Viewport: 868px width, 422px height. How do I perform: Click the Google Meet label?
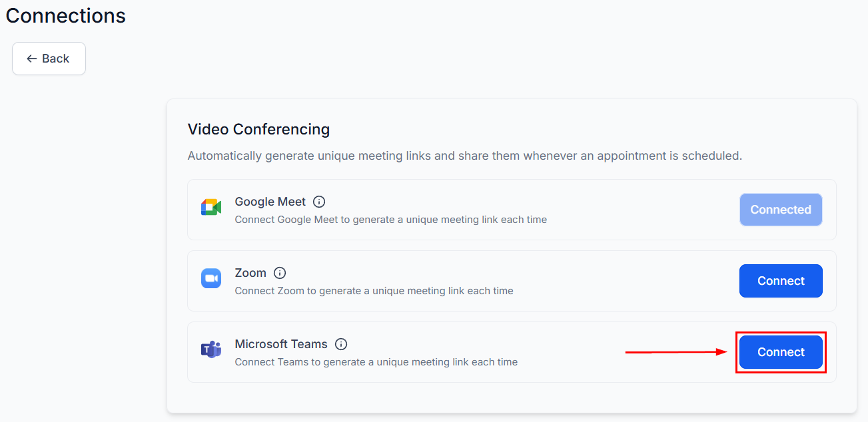click(x=269, y=201)
